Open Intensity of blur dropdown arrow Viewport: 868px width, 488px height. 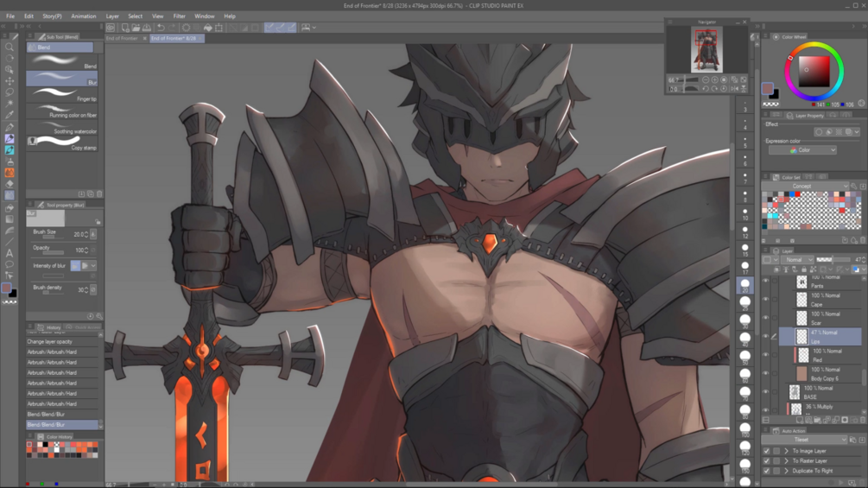click(93, 266)
